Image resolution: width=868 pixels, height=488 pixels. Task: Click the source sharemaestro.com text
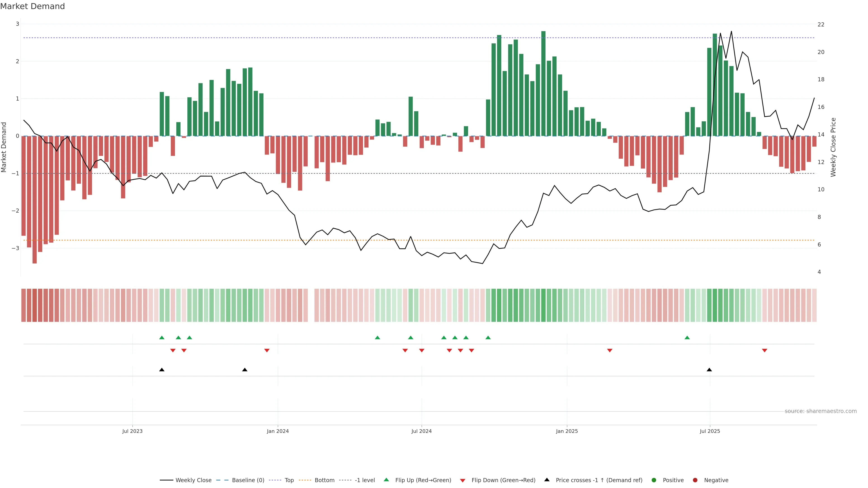pos(821,411)
